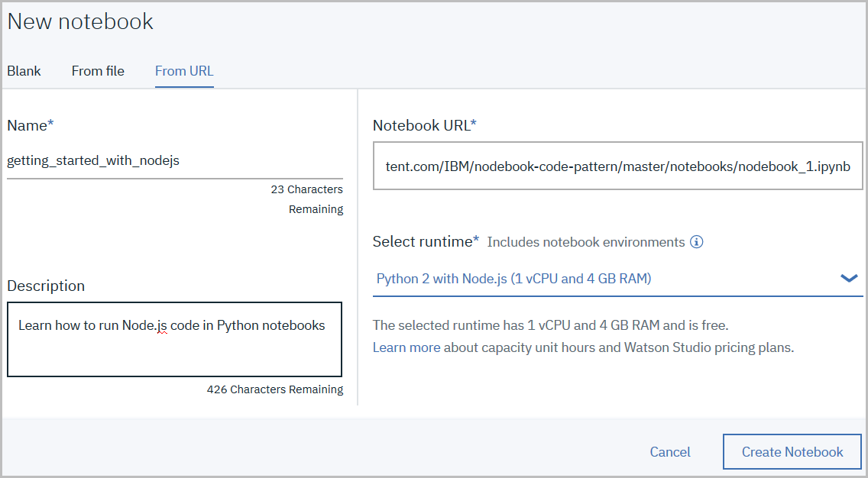Switch to the Blank tab
The image size is (868, 478).
pos(24,71)
